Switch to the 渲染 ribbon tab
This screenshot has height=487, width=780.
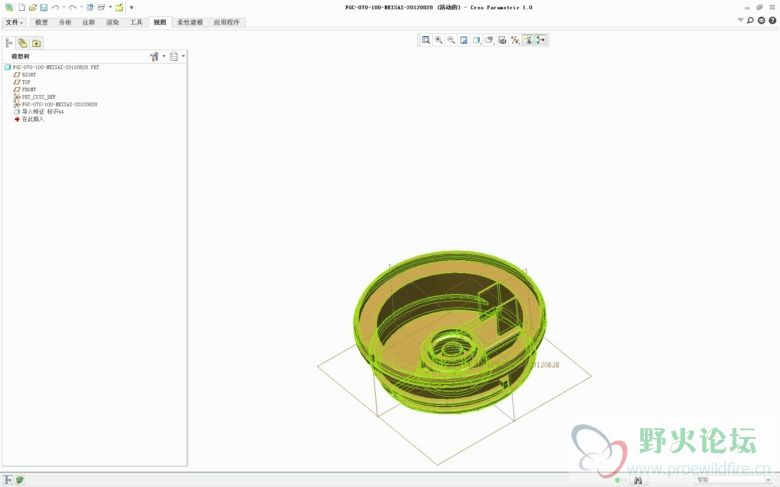click(112, 22)
